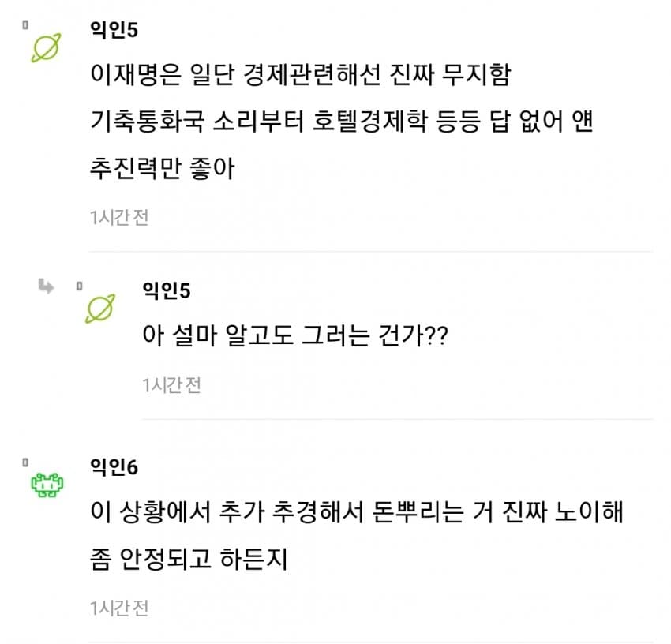Viewport: 671px width, 644px height.
Task: Click the 1시간 전 timestamp under 익인6's comment
Action: (x=119, y=608)
